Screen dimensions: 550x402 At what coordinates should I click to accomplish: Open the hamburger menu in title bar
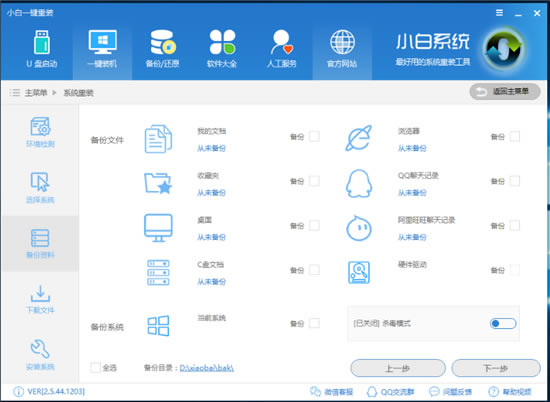pos(499,13)
